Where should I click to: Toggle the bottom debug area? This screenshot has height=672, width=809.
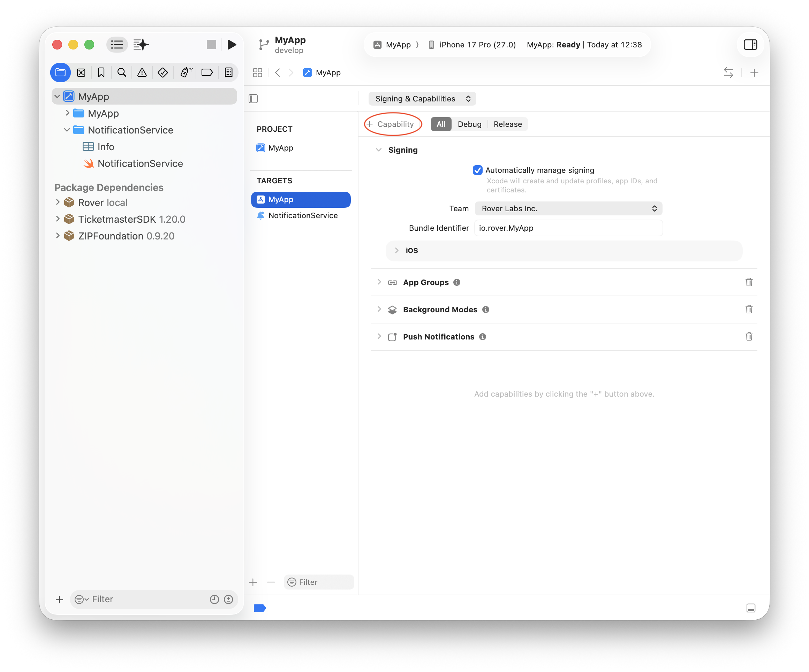(x=751, y=608)
